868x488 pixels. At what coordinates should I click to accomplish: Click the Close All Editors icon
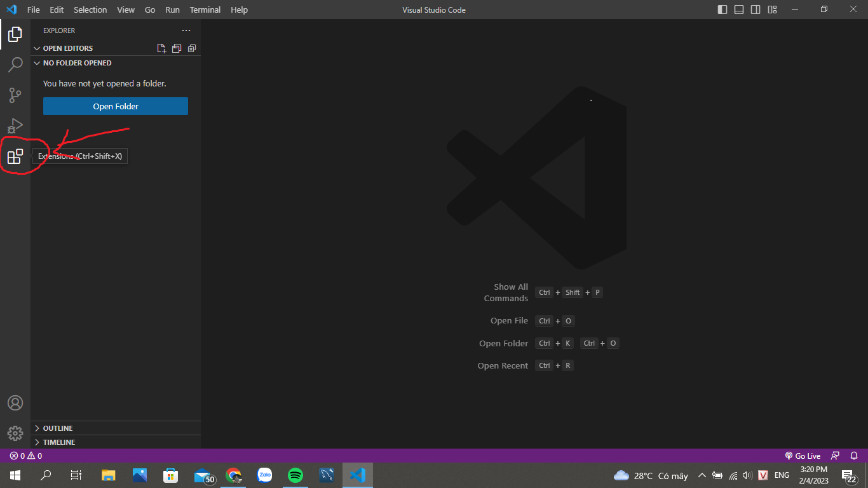click(x=192, y=48)
